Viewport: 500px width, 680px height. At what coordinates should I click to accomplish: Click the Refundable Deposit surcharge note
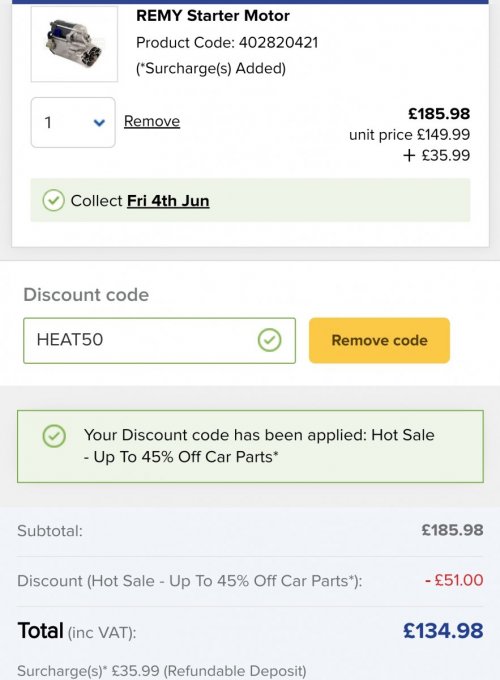[x=162, y=671]
